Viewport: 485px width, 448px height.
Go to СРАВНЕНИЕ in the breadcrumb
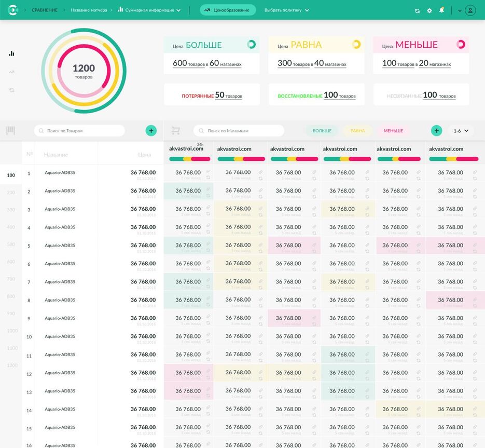(45, 10)
